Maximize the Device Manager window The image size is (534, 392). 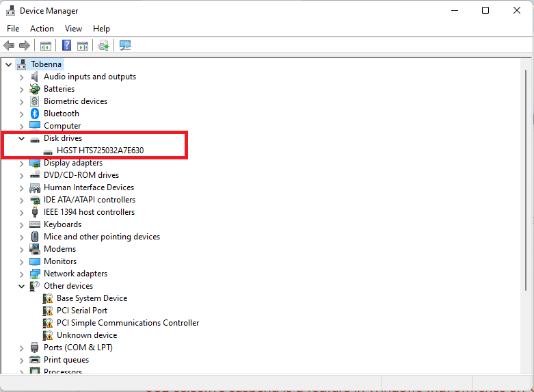point(485,10)
